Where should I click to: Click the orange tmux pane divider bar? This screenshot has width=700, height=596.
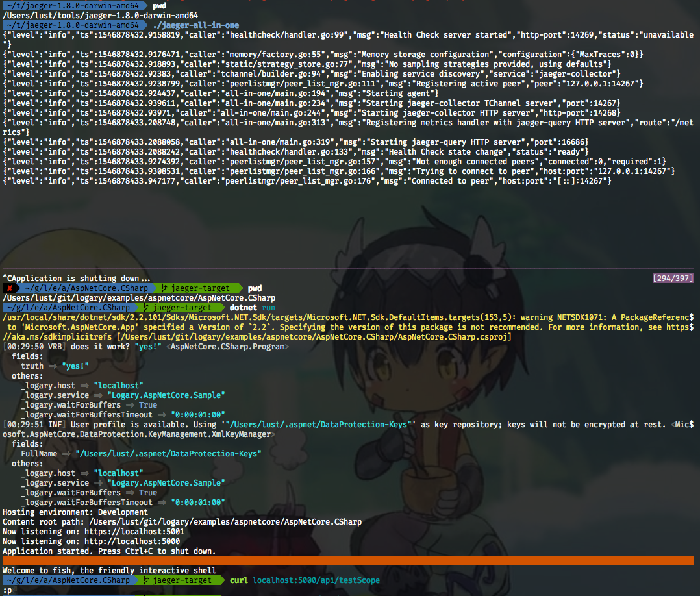tap(348, 561)
